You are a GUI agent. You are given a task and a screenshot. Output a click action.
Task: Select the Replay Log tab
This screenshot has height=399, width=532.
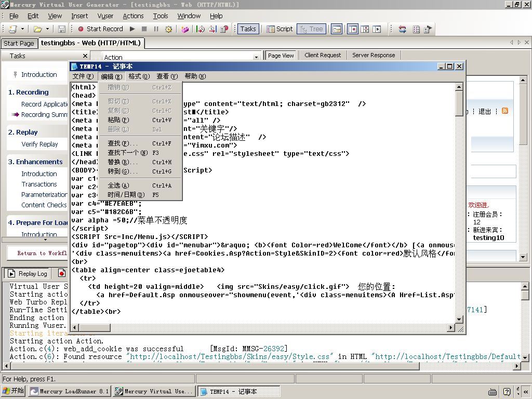coord(28,273)
